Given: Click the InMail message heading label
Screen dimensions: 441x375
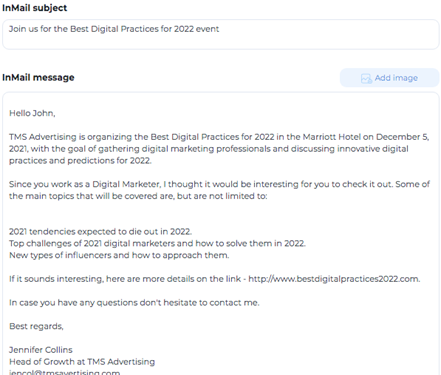Looking at the screenshot, I should click(x=38, y=77).
